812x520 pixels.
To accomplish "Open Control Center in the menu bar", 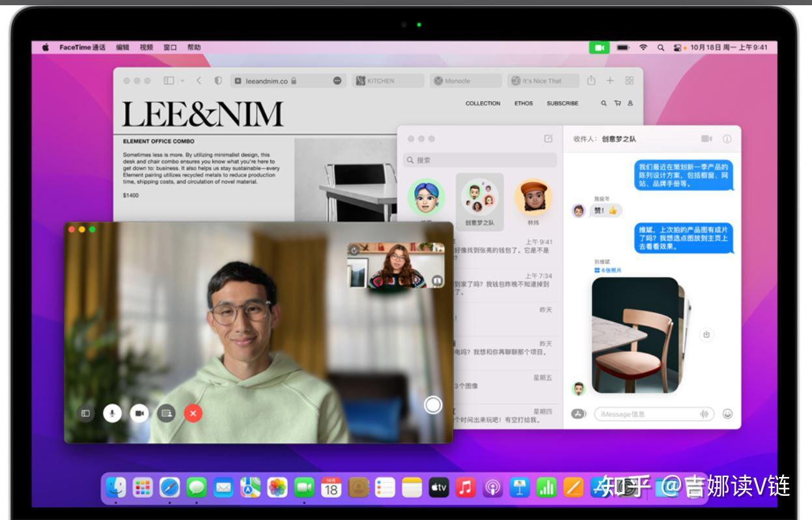I will tap(678, 48).
